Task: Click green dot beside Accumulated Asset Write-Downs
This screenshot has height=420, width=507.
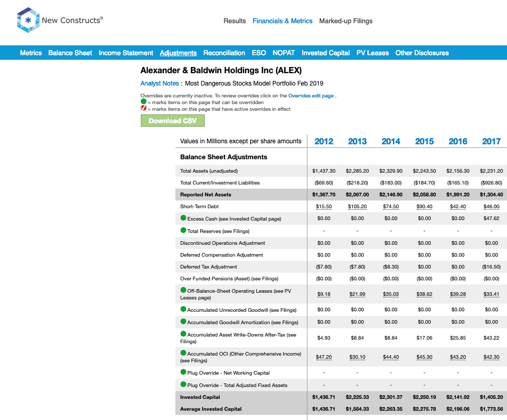Action: point(183,334)
